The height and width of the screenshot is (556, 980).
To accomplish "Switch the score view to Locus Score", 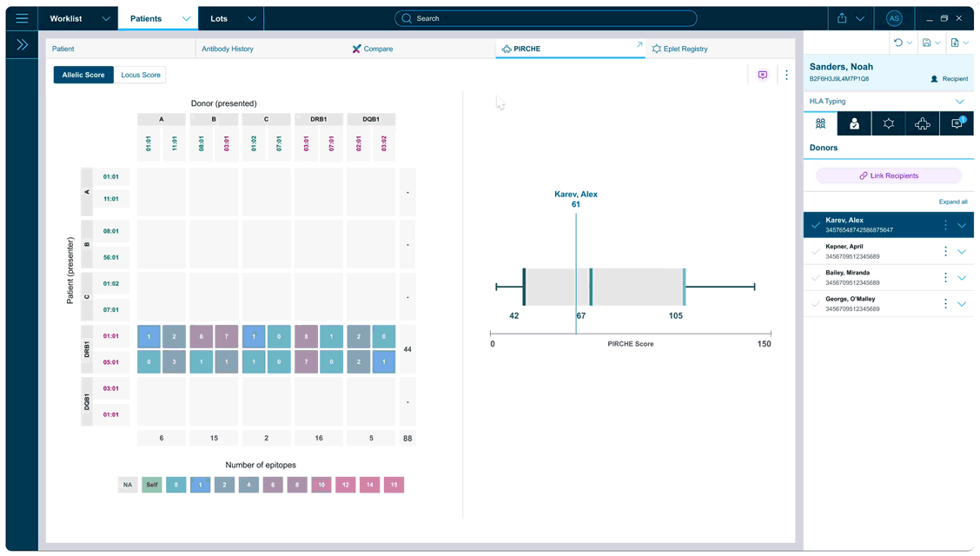I will pyautogui.click(x=140, y=75).
